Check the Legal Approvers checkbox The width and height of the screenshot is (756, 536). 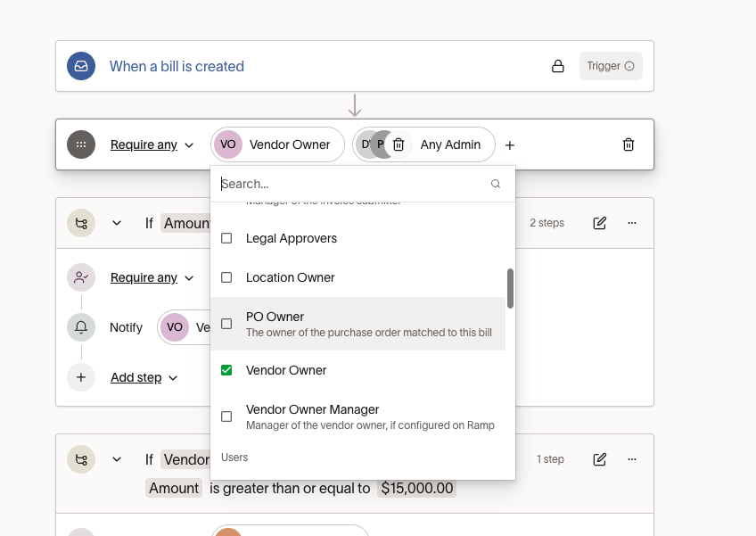[x=226, y=238]
